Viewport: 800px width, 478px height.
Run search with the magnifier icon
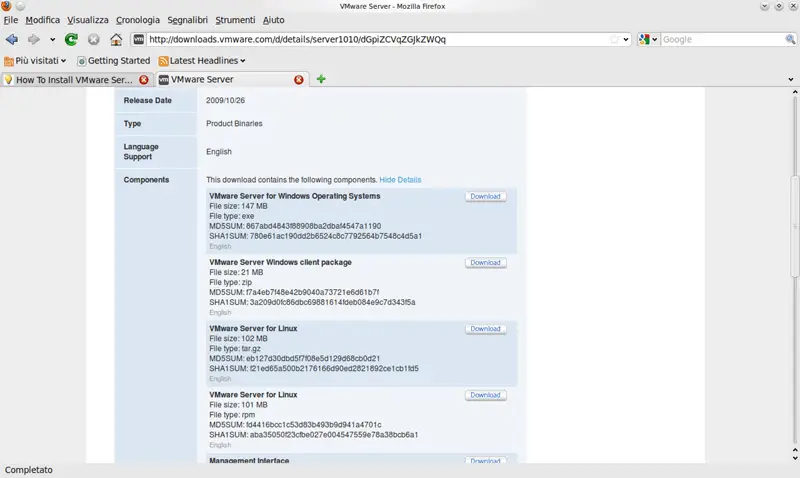[790, 39]
